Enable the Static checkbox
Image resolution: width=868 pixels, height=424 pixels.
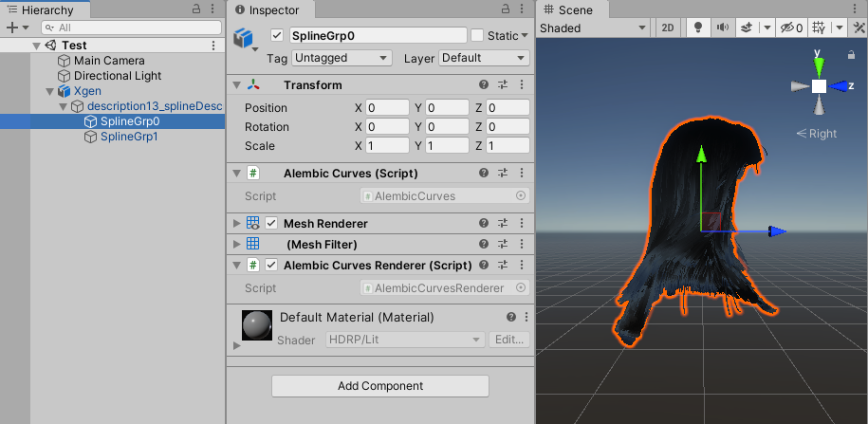tap(477, 35)
